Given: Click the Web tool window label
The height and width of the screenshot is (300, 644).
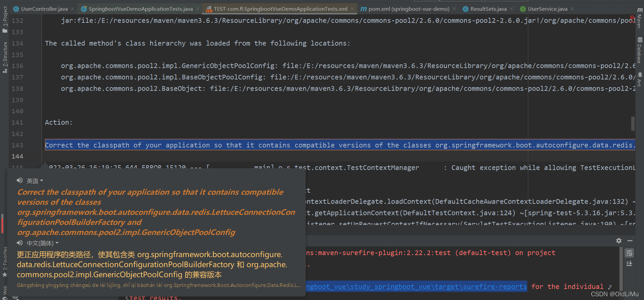Looking at the screenshot, I should [x=5, y=290].
